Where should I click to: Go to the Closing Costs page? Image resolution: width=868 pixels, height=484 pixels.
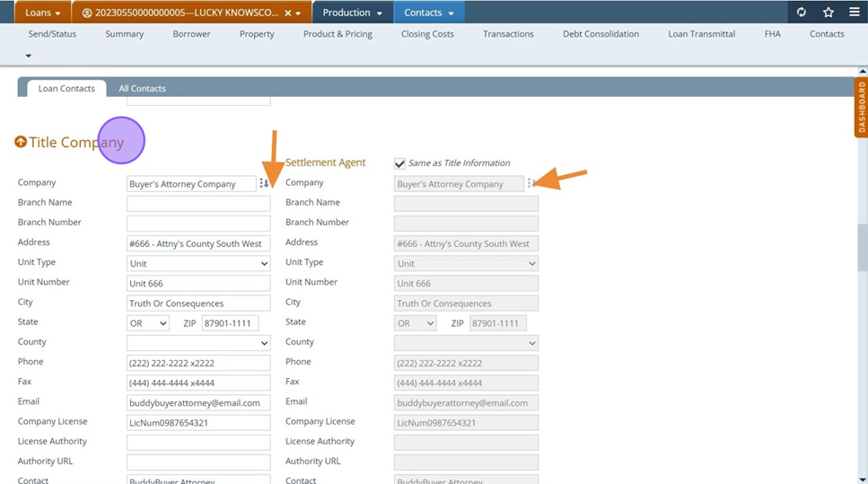(x=427, y=34)
